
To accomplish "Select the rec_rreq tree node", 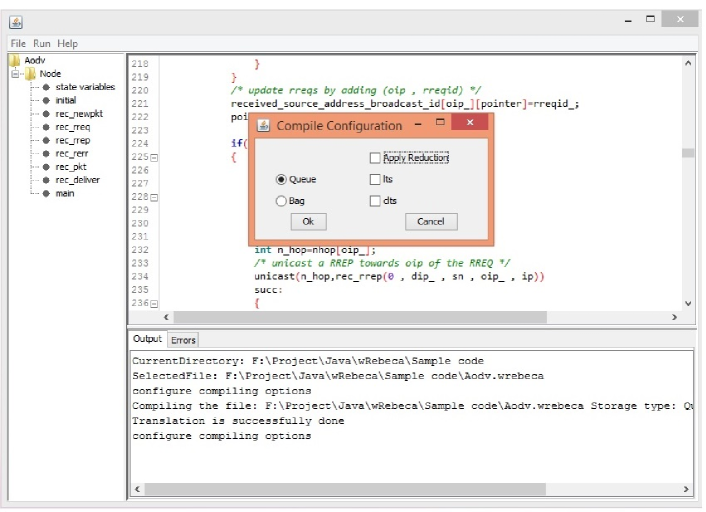I will [x=72, y=127].
